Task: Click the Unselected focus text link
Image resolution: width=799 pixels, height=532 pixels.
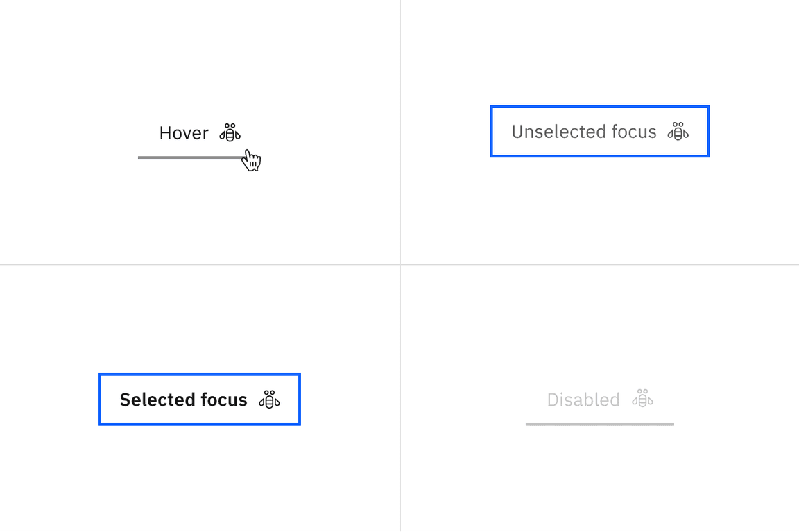Action: pyautogui.click(x=584, y=131)
